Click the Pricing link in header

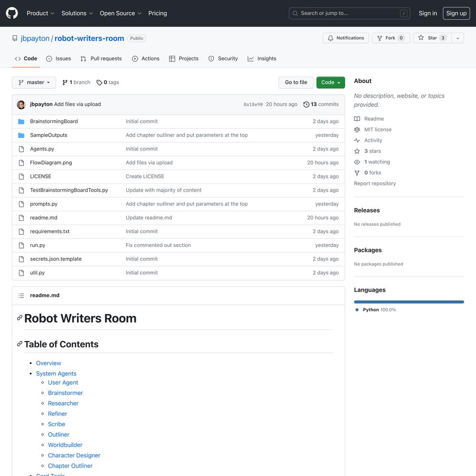158,13
